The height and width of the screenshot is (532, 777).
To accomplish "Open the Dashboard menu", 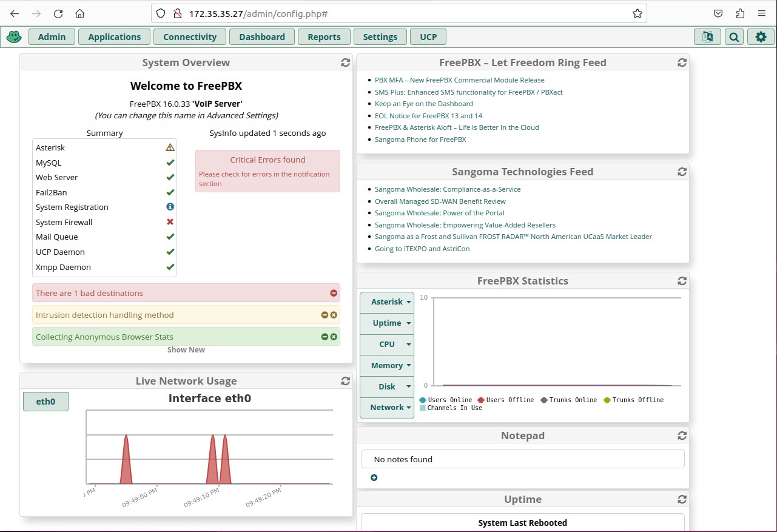I will click(262, 37).
